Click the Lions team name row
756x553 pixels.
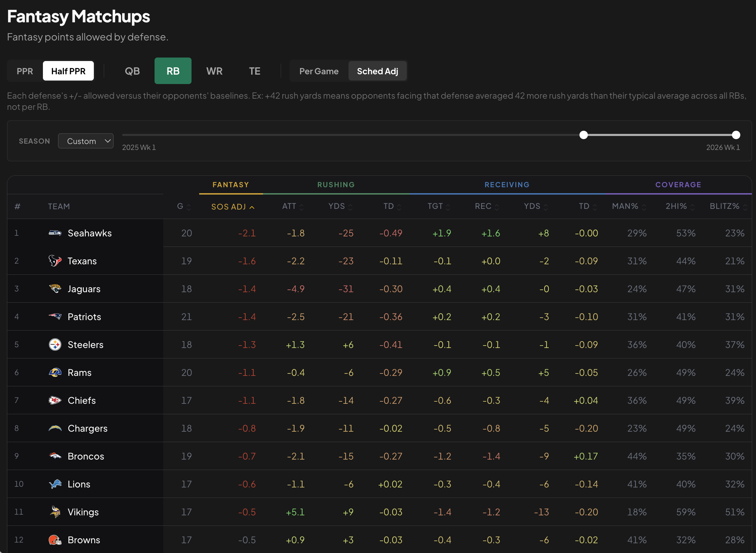pos(379,484)
